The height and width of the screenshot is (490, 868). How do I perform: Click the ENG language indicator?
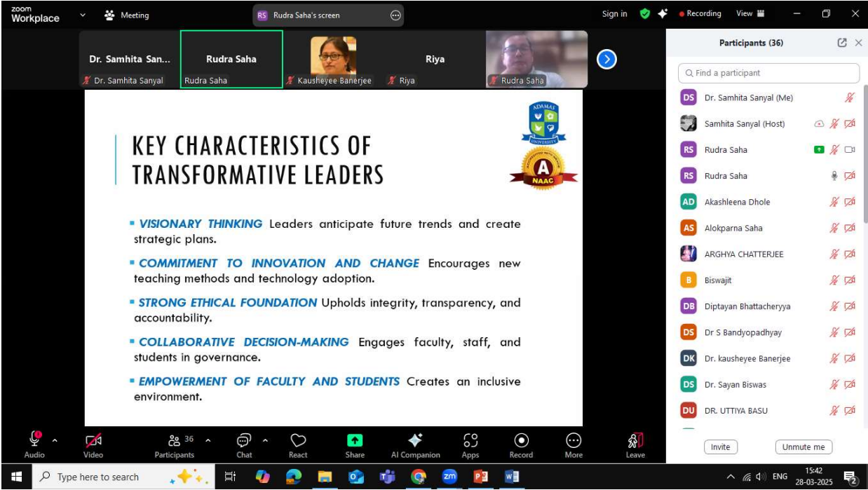780,477
